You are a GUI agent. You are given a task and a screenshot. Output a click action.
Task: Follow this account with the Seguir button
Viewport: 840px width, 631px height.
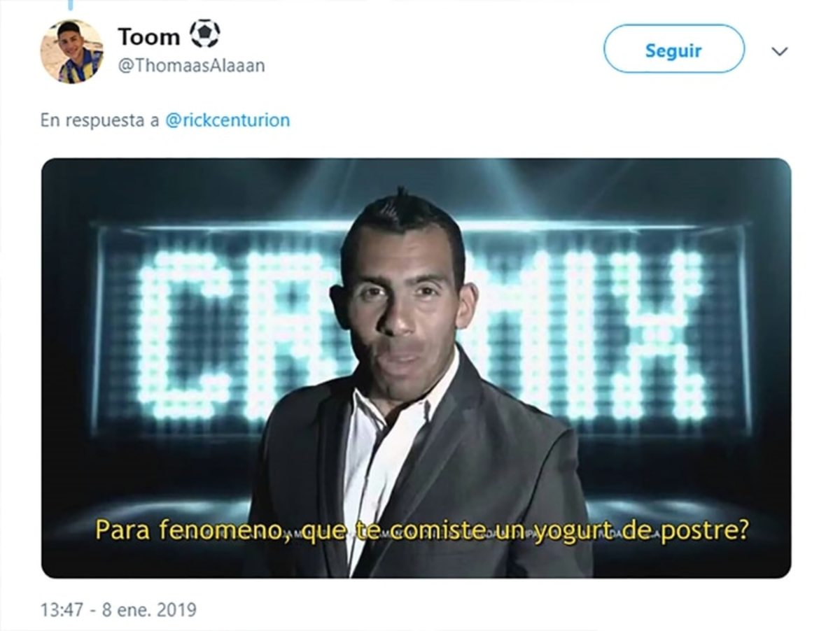pyautogui.click(x=674, y=49)
